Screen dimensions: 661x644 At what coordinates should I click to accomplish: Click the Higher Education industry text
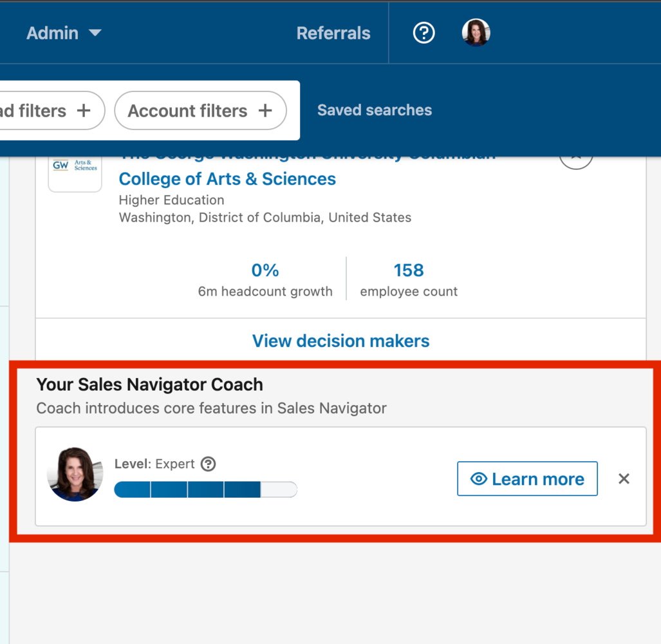pyautogui.click(x=172, y=200)
